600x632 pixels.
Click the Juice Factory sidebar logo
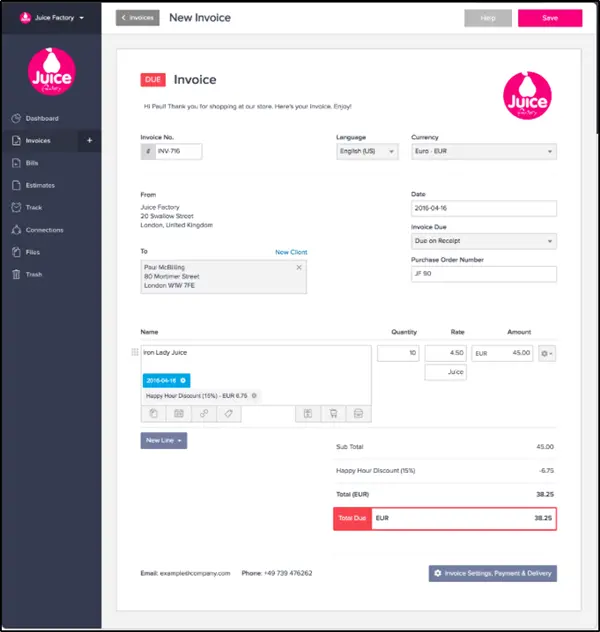click(x=52, y=72)
